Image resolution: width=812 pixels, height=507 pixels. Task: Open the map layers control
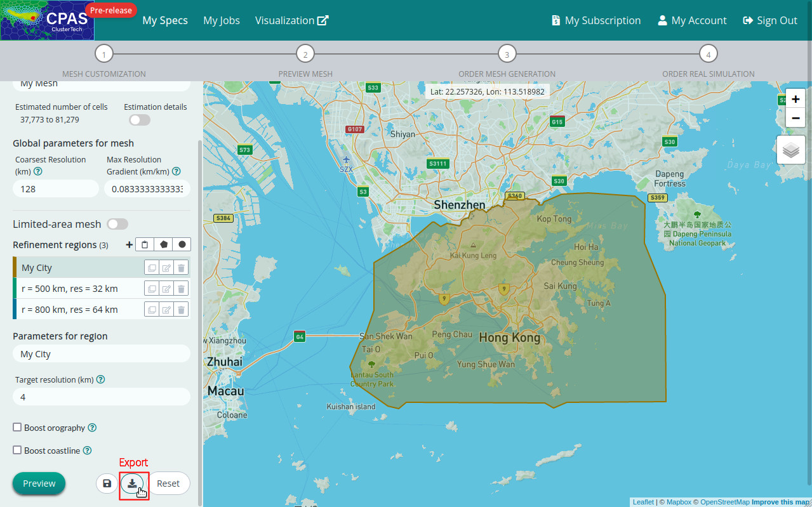[791, 150]
